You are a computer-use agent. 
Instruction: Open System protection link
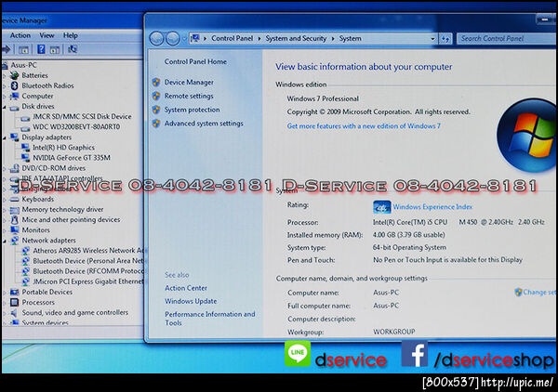coord(192,110)
